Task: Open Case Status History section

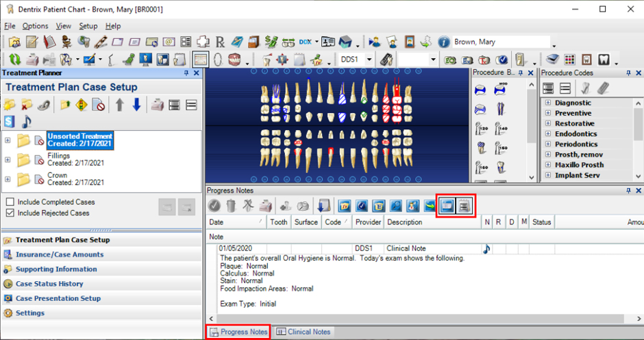Action: 49,284
